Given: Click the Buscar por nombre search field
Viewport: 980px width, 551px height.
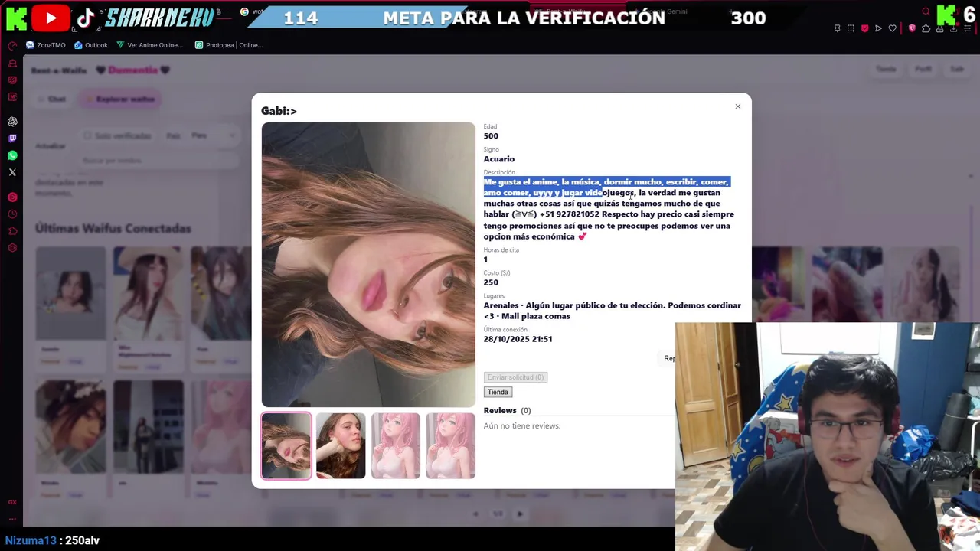Looking at the screenshot, I should pyautogui.click(x=159, y=161).
